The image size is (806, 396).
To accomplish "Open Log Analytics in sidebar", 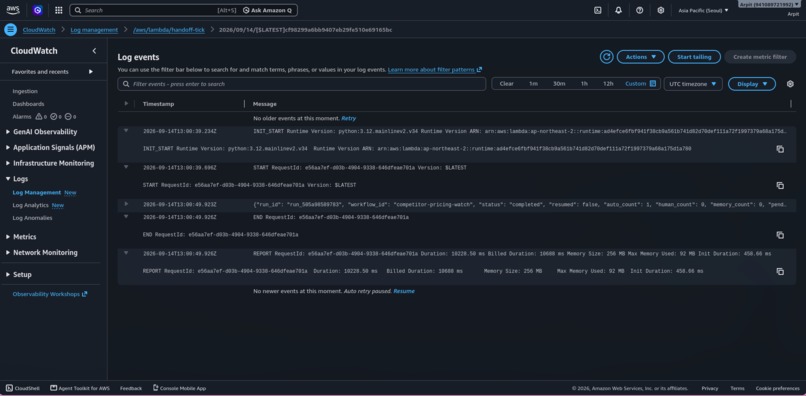I will pos(30,205).
